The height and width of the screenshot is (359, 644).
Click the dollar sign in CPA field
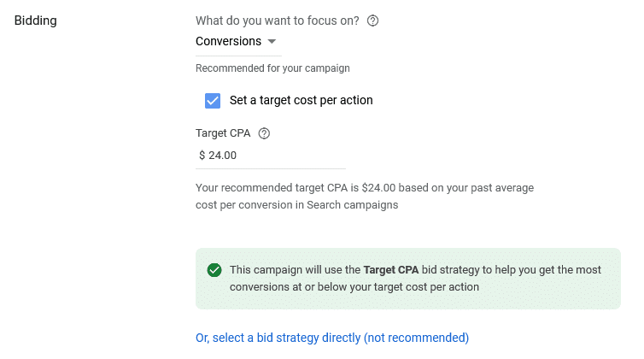[202, 156]
